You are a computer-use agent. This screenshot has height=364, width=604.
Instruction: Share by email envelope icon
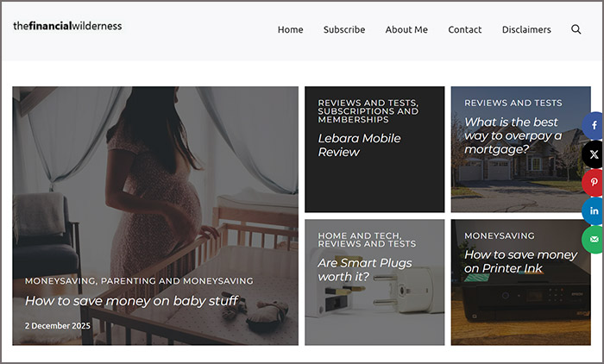[594, 239]
